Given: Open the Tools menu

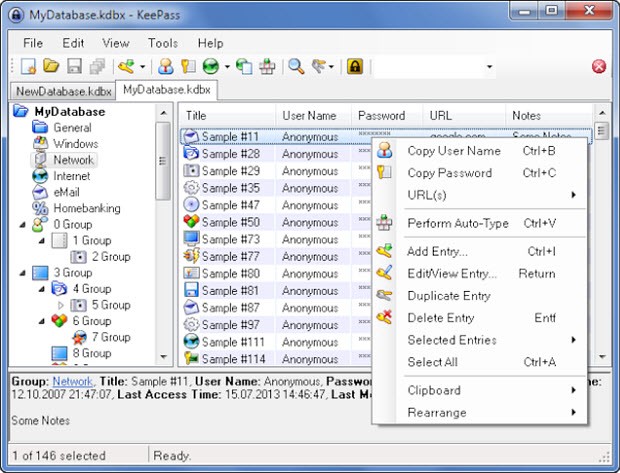Looking at the screenshot, I should (163, 43).
